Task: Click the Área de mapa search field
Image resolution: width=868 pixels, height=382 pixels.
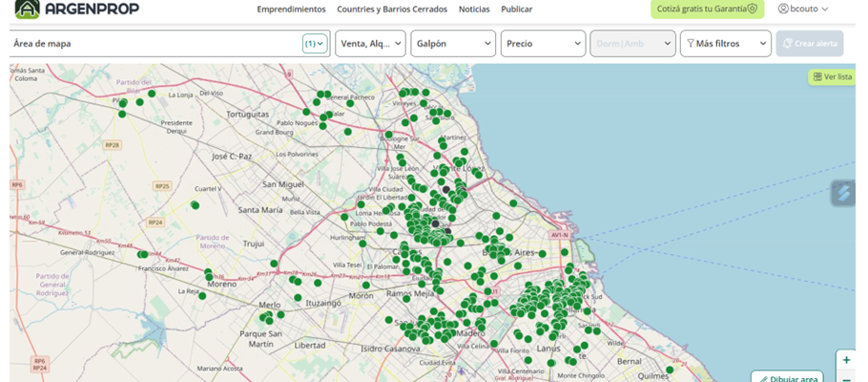Action: click(x=153, y=44)
